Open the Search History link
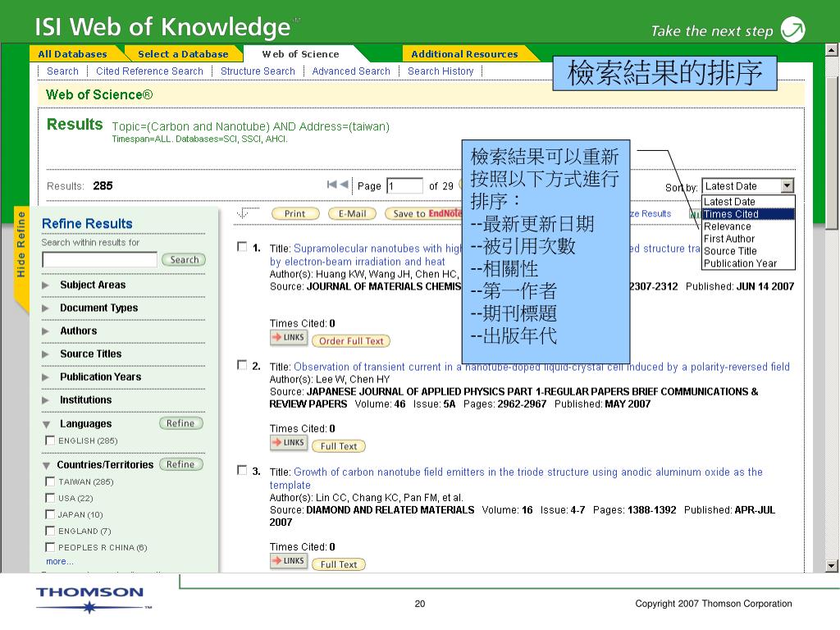Image resolution: width=840 pixels, height=630 pixels. point(441,71)
